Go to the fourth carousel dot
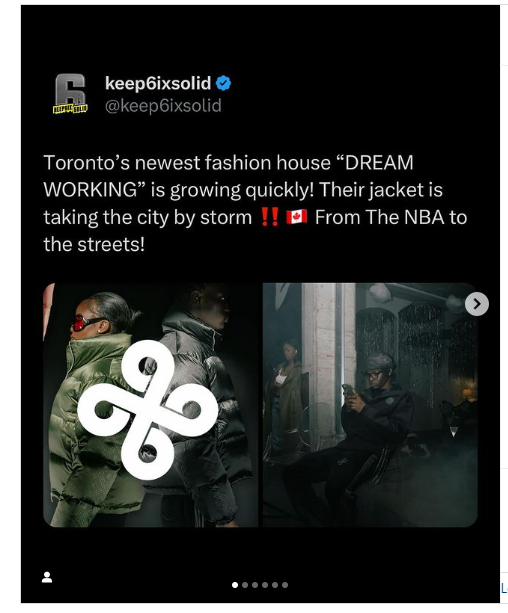This screenshot has width=508, height=613. point(265,585)
